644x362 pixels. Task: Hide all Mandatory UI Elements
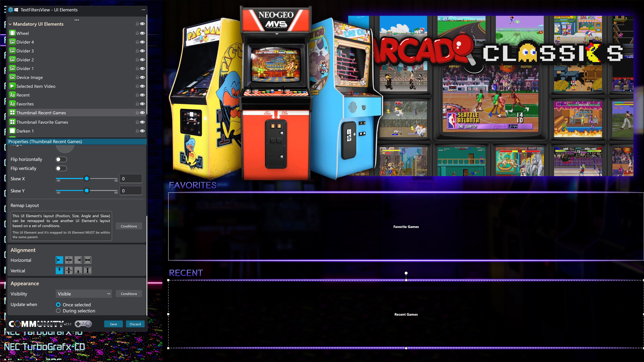click(142, 24)
